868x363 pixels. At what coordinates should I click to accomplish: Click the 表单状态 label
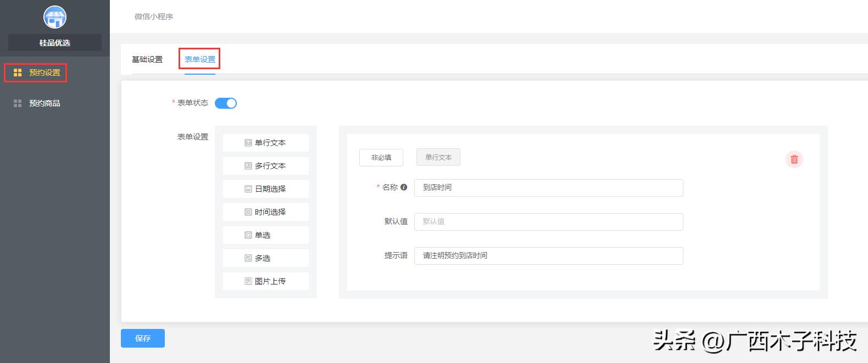[x=193, y=103]
